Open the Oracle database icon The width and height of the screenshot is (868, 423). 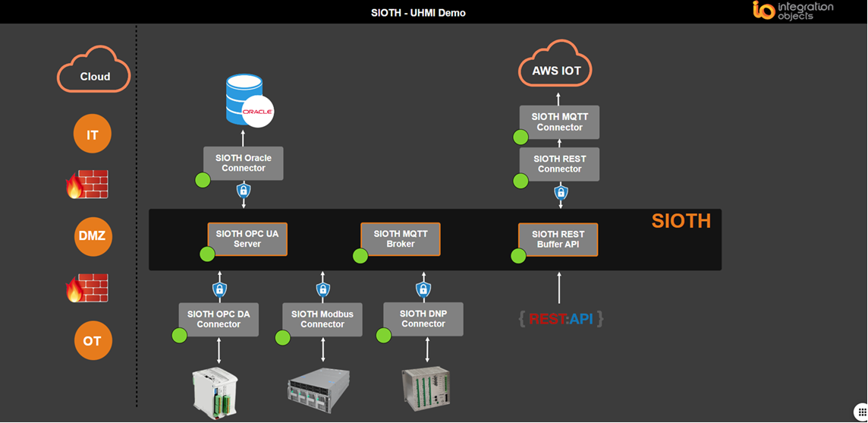click(250, 102)
